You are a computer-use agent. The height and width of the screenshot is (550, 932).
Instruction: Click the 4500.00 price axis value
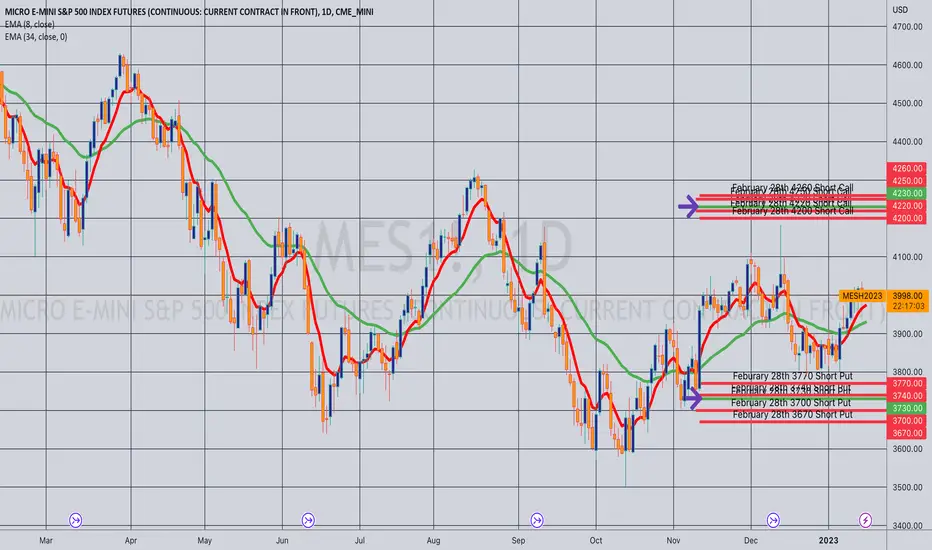point(907,103)
